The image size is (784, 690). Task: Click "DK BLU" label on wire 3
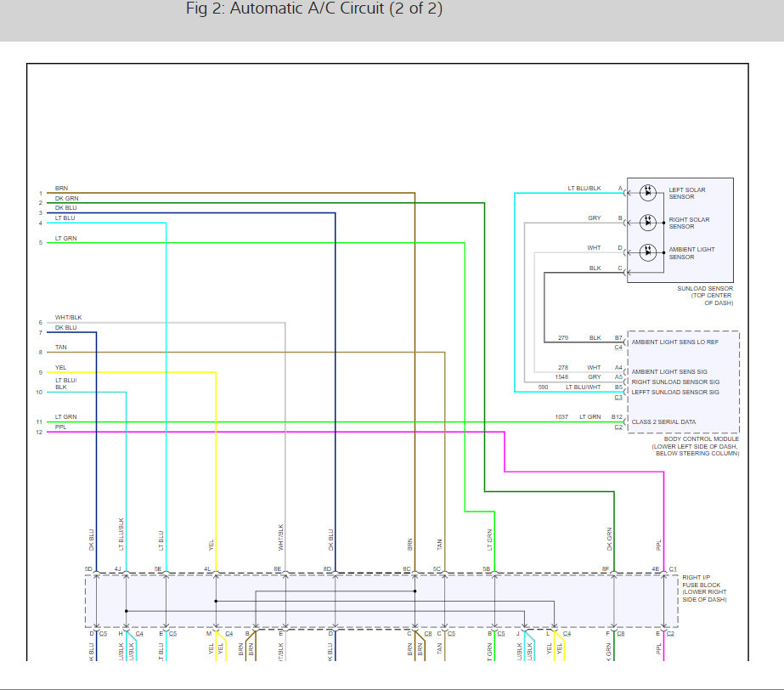[x=65, y=207]
